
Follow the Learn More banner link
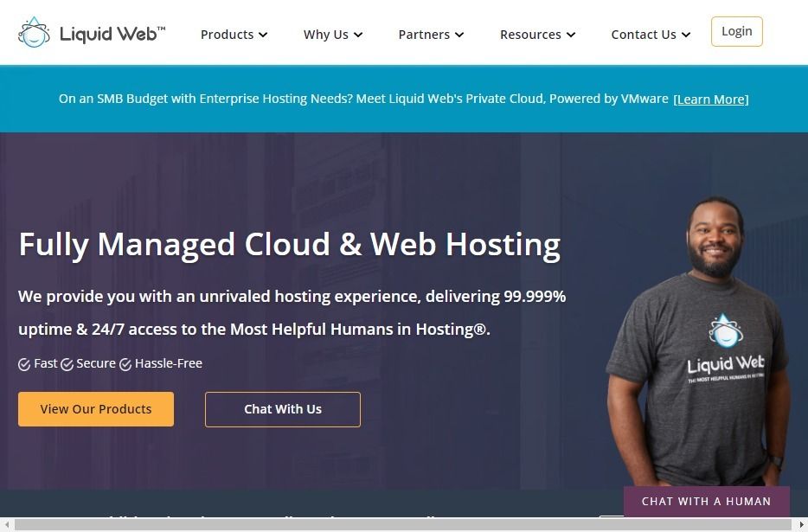pos(710,99)
